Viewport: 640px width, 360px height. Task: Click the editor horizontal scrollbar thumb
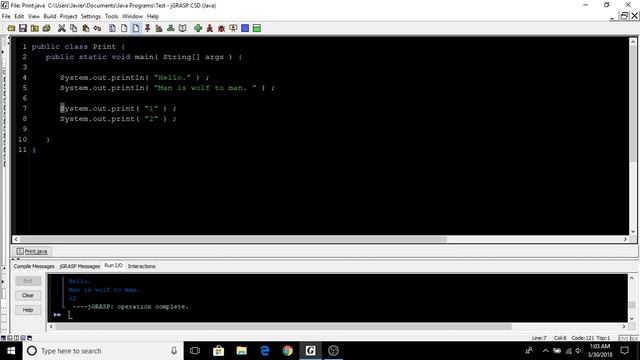click(233, 239)
